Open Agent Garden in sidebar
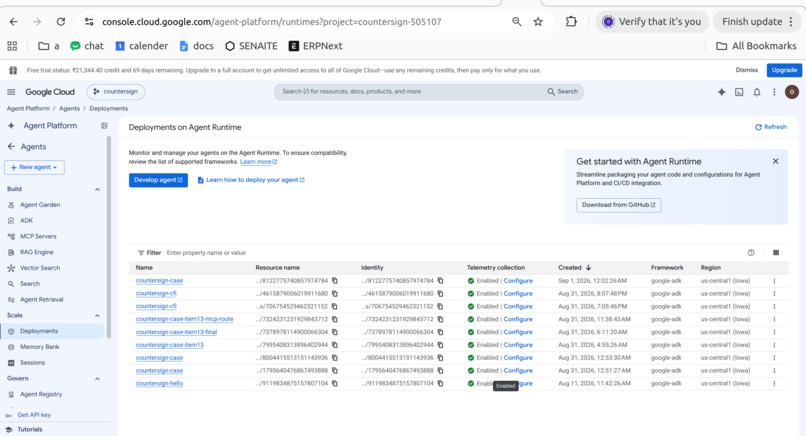This screenshot has height=436, width=806. (40, 205)
